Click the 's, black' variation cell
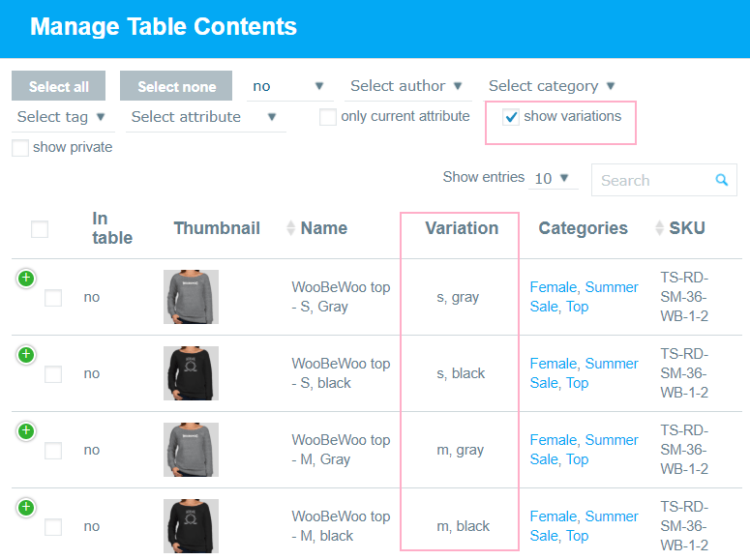750x560 pixels. (x=461, y=373)
